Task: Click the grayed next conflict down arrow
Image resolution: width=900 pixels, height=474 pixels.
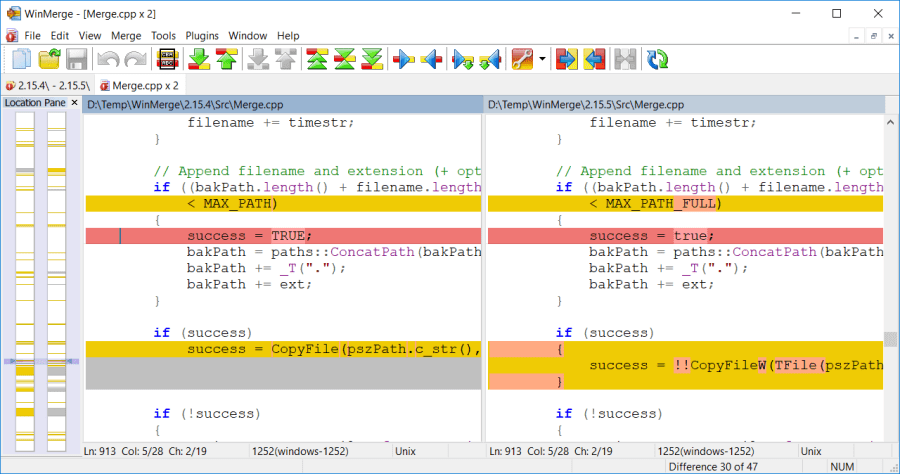Action: click(258, 59)
